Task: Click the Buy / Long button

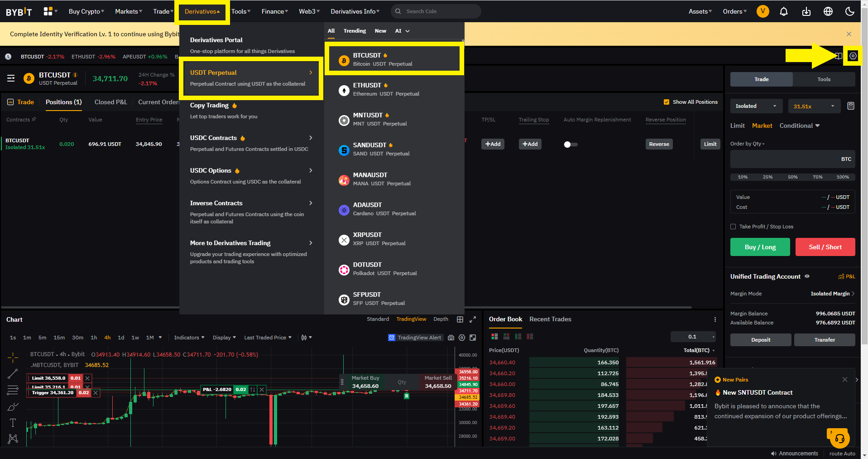Action: pyautogui.click(x=760, y=247)
